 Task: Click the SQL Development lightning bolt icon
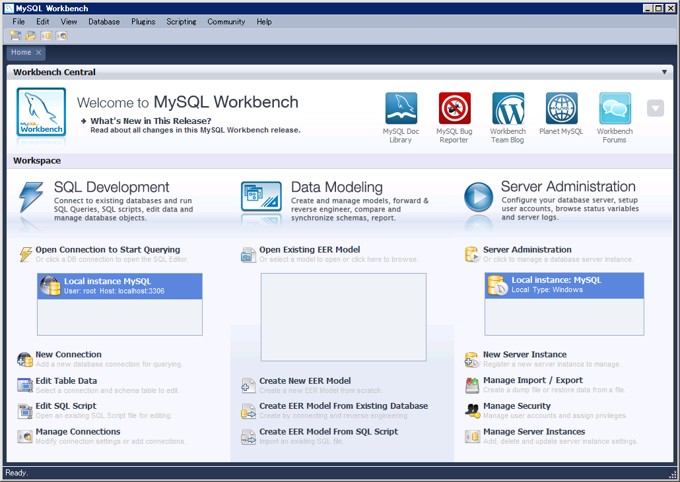point(31,197)
